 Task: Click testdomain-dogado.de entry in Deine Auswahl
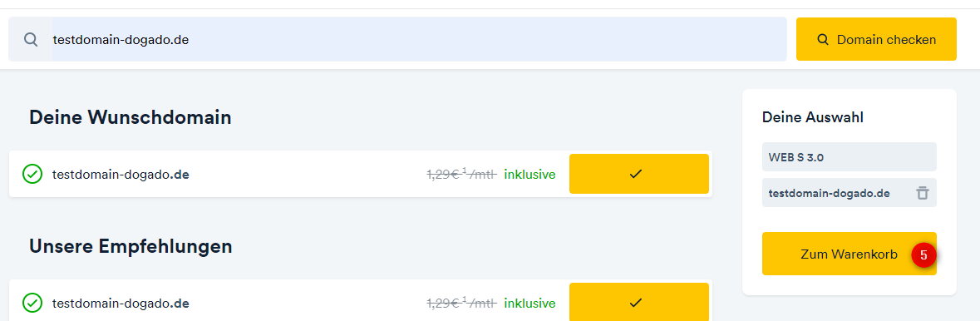(x=830, y=193)
